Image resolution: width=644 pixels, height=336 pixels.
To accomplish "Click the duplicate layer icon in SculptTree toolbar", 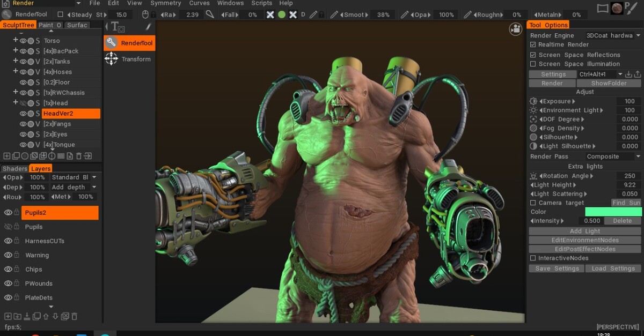I will tap(16, 155).
